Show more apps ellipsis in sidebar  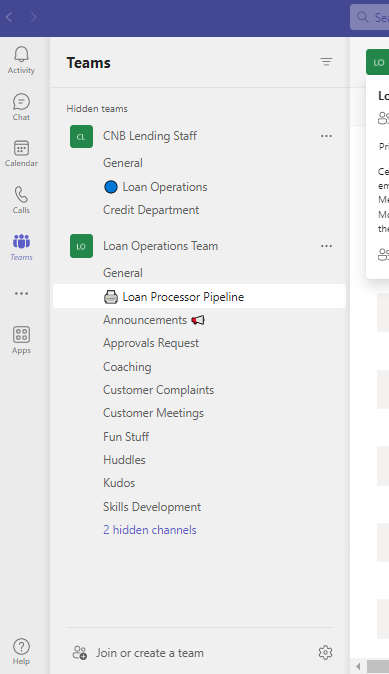point(21,294)
